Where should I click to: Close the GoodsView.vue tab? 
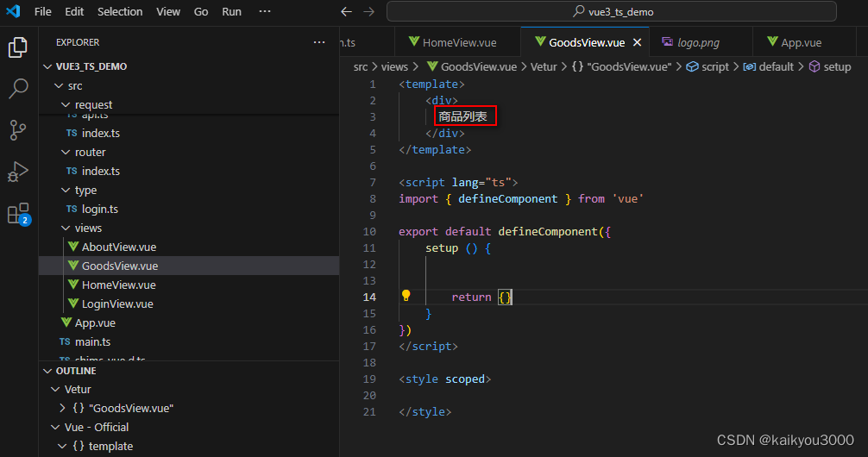(637, 42)
